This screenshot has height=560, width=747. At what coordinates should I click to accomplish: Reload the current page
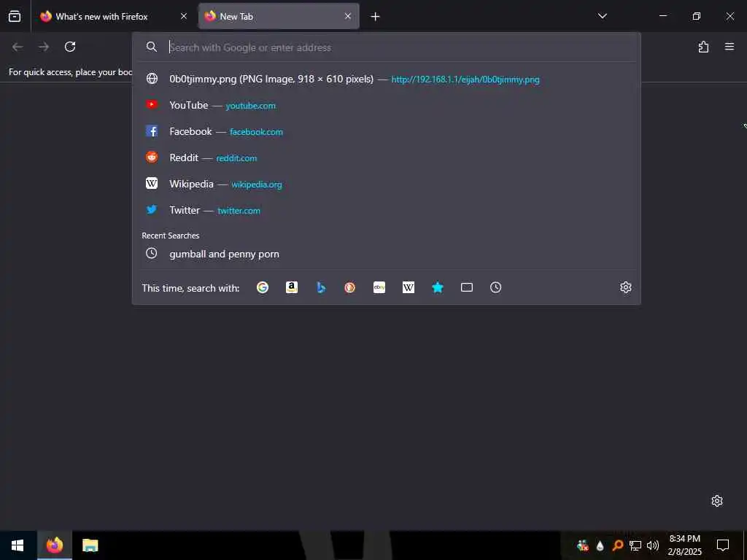point(70,47)
